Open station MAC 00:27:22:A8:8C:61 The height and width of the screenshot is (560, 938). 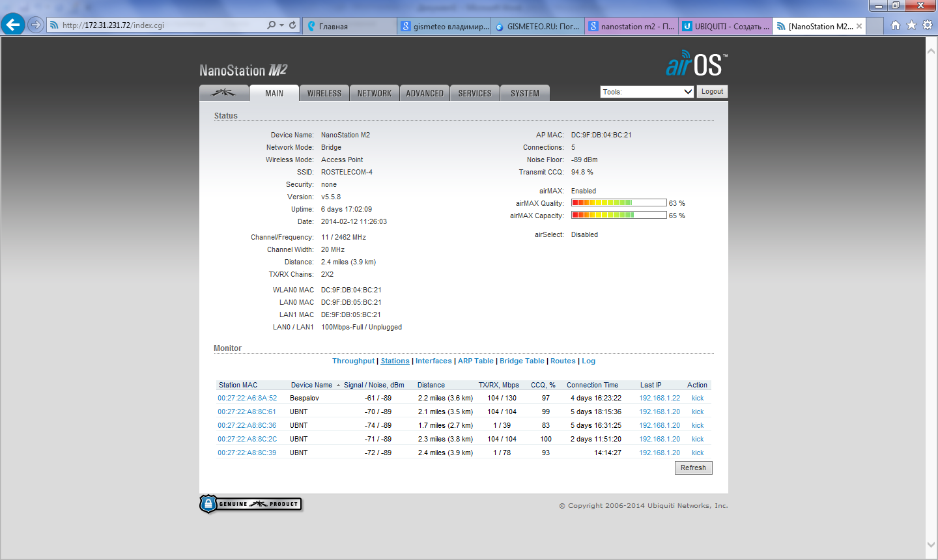pos(247,412)
